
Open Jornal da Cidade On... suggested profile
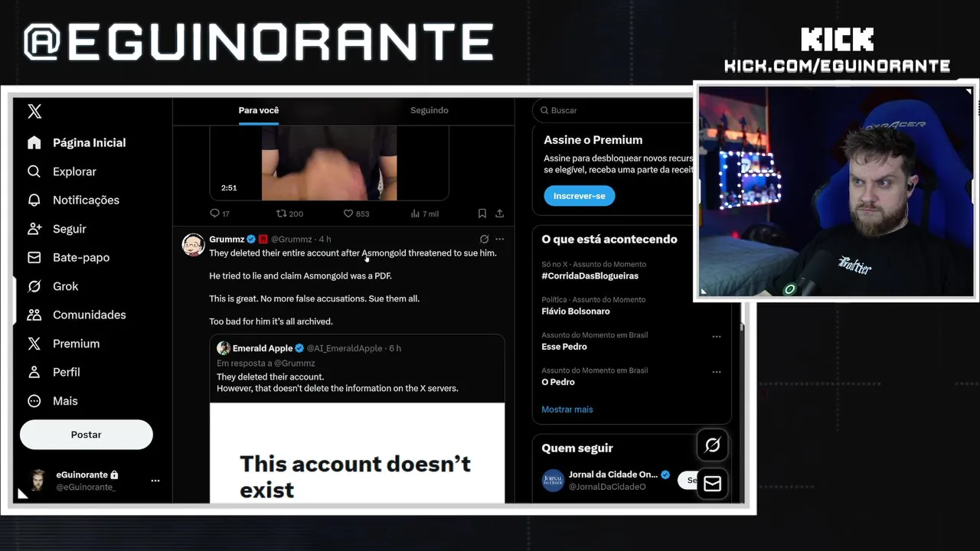pyautogui.click(x=613, y=474)
